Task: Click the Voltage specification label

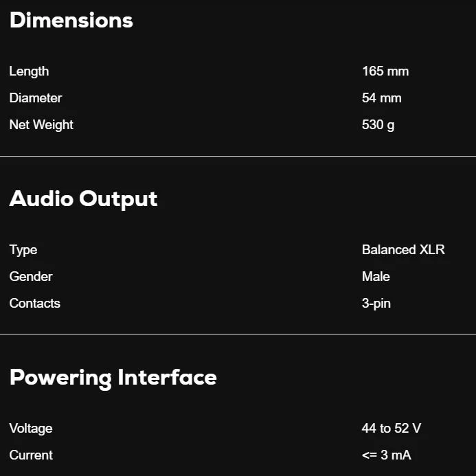Action: 31,429
